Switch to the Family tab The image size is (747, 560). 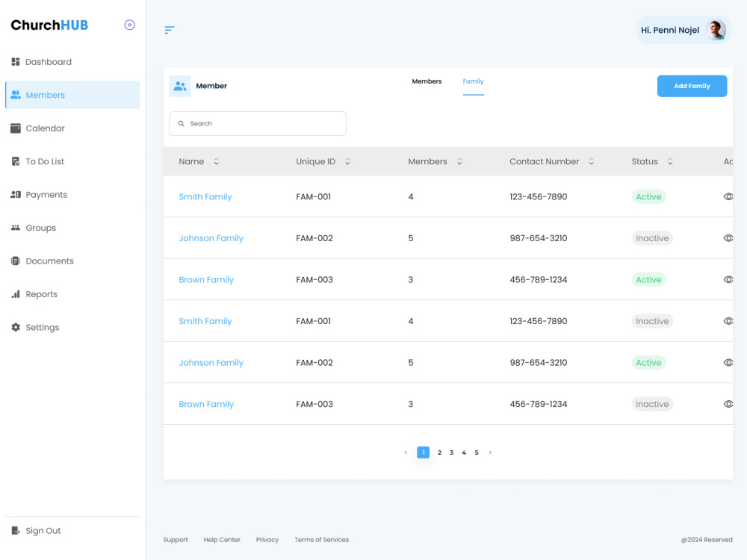(473, 81)
